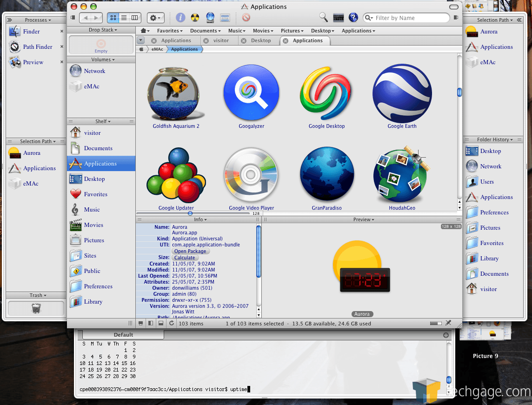Viewport: 532px width, 405px height.
Task: Select the Google Desktop application icon
Action: (x=326, y=93)
